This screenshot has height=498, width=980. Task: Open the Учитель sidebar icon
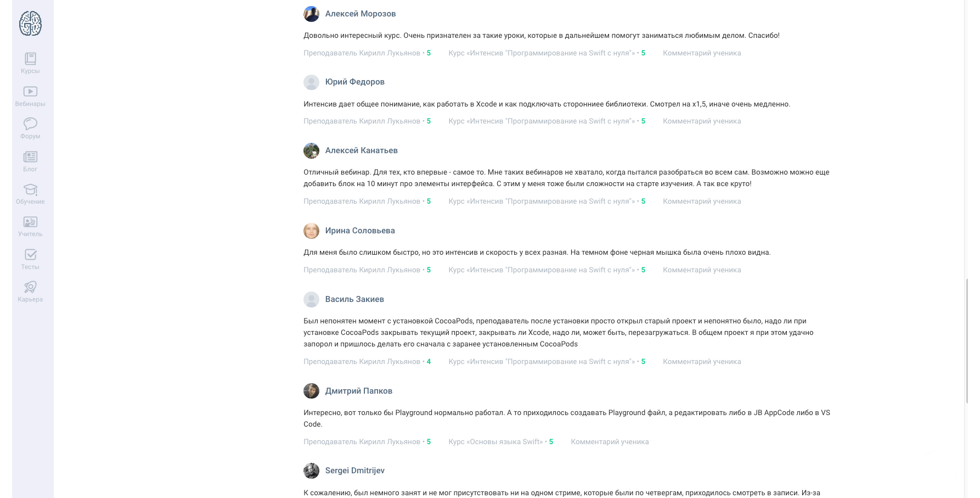coord(30,222)
